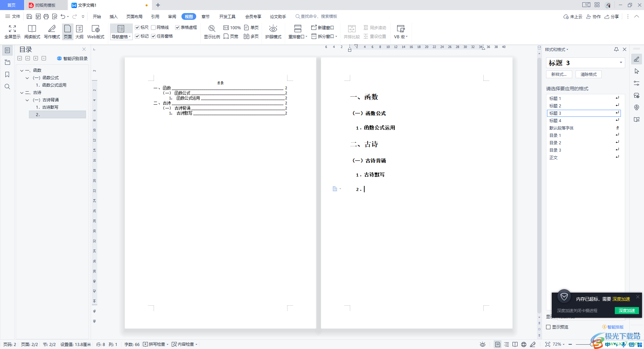
Task: Toggle the table dashed border checkbox
Action: pyautogui.click(x=177, y=28)
